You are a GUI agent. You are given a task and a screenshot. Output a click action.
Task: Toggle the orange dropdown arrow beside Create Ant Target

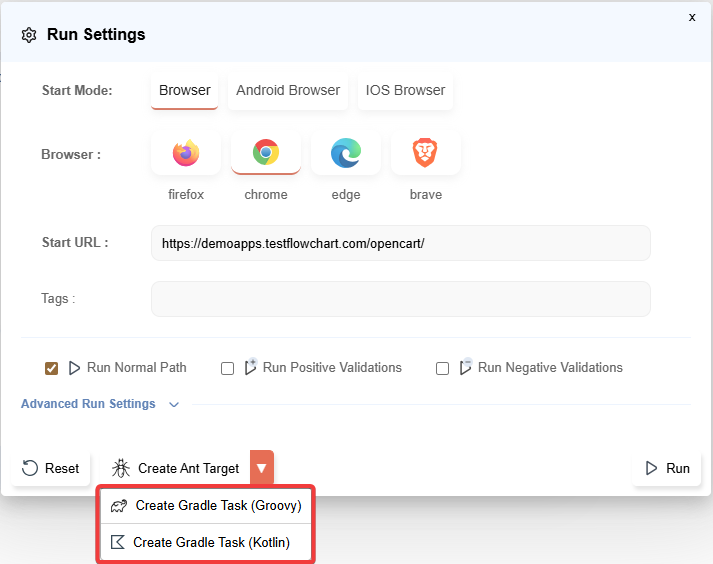(261, 468)
